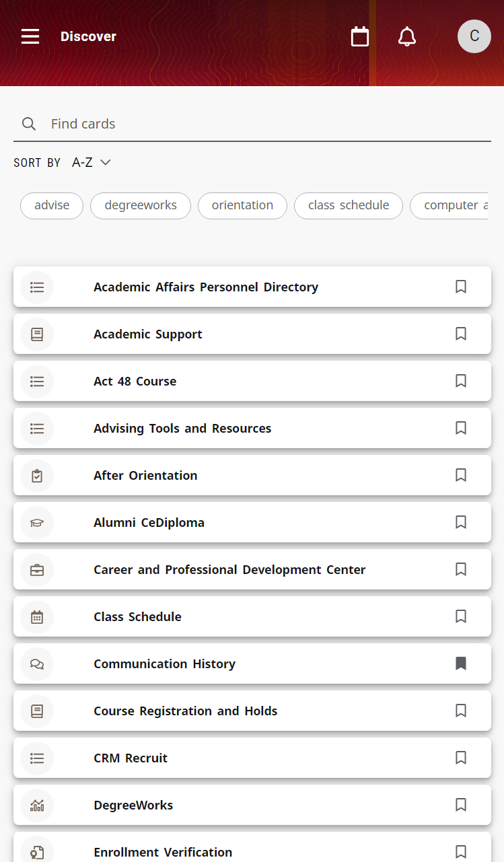
Task: Open Advising Tools and Resources card
Action: coord(252,428)
